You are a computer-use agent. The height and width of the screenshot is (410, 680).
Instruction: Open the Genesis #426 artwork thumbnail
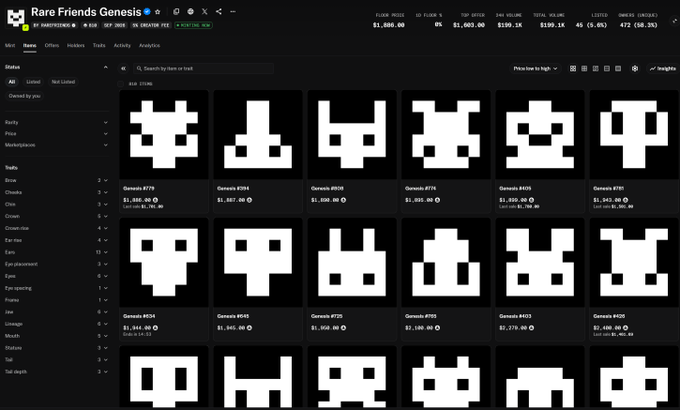[634, 262]
